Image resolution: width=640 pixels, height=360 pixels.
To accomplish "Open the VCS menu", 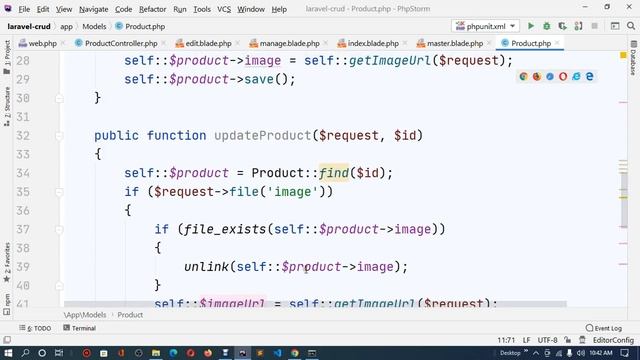I will click(x=224, y=9).
